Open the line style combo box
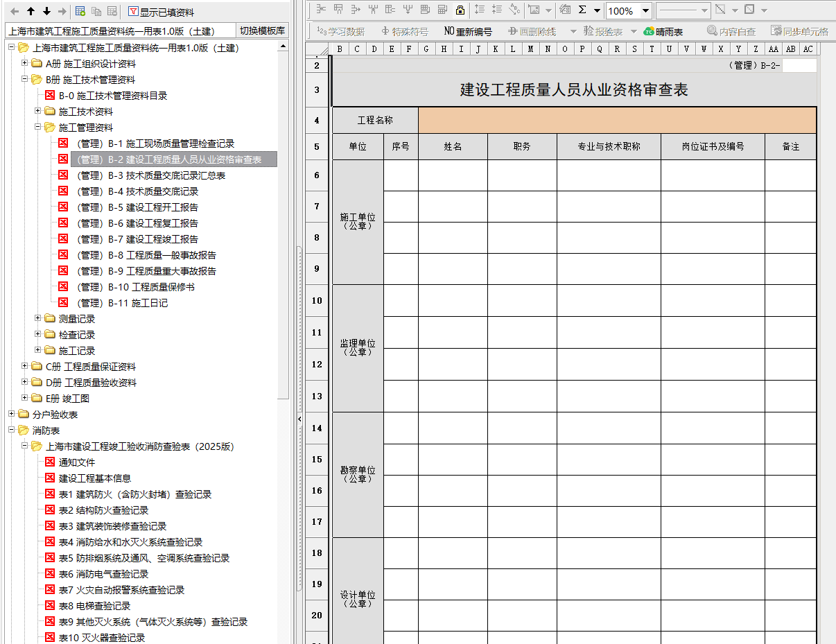836x644 pixels. coord(683,10)
